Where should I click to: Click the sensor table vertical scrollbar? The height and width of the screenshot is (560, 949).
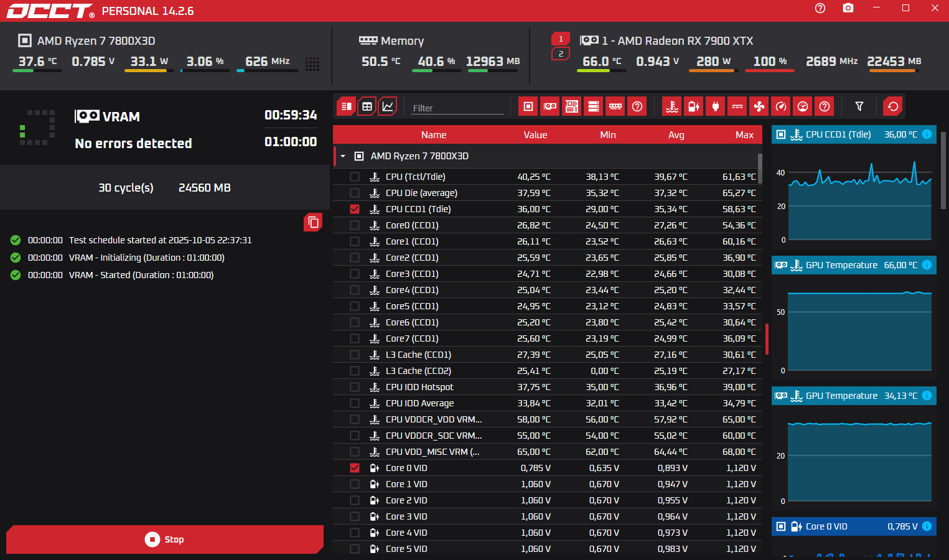(x=760, y=168)
